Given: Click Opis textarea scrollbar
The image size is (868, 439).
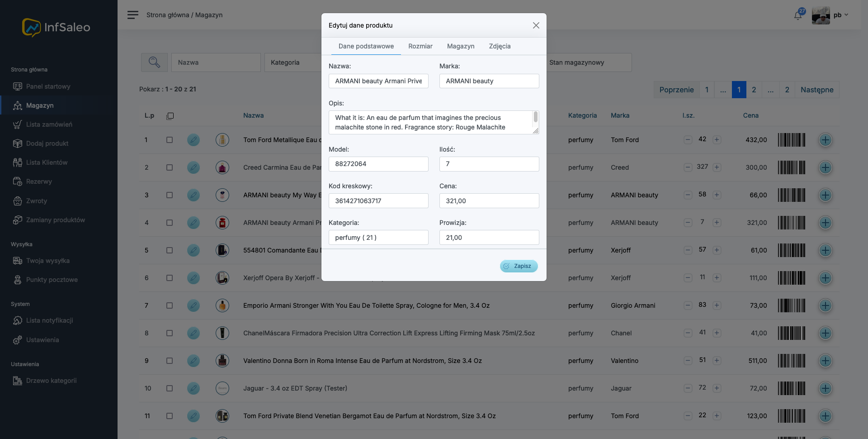Looking at the screenshot, I should [x=536, y=117].
